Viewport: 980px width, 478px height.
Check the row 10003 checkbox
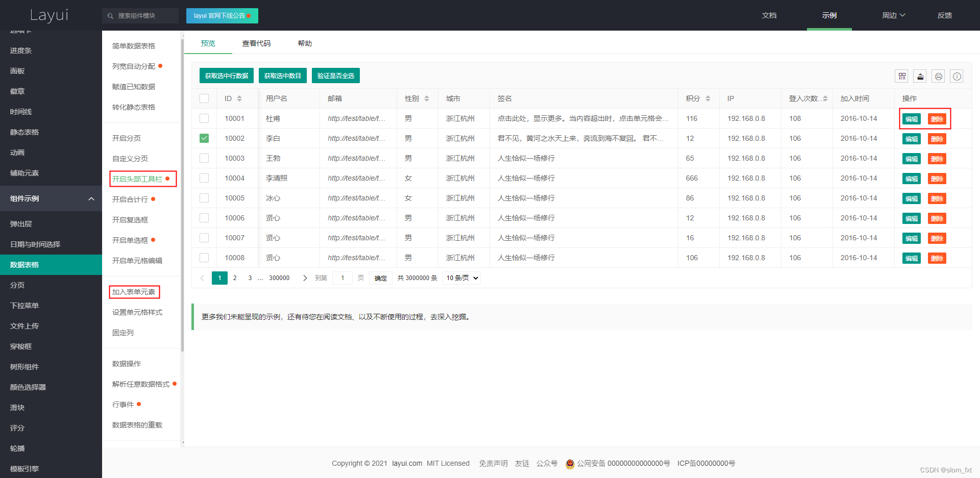click(x=204, y=158)
